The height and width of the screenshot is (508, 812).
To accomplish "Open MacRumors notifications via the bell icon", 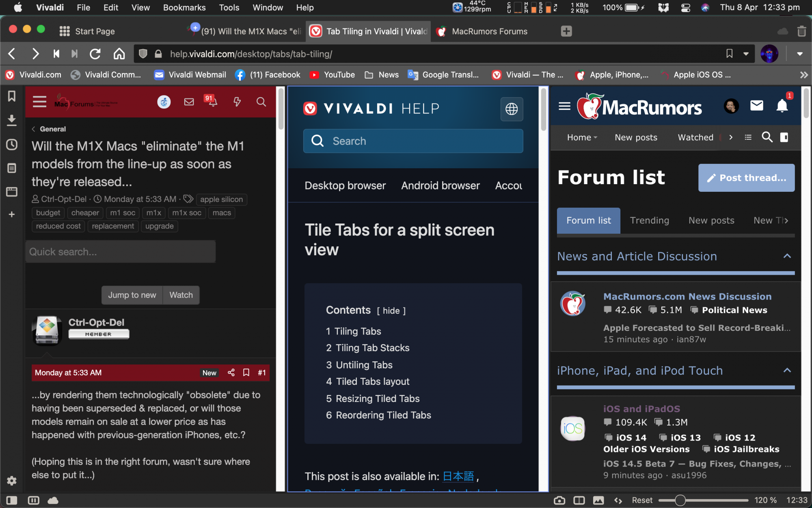I will (x=782, y=106).
